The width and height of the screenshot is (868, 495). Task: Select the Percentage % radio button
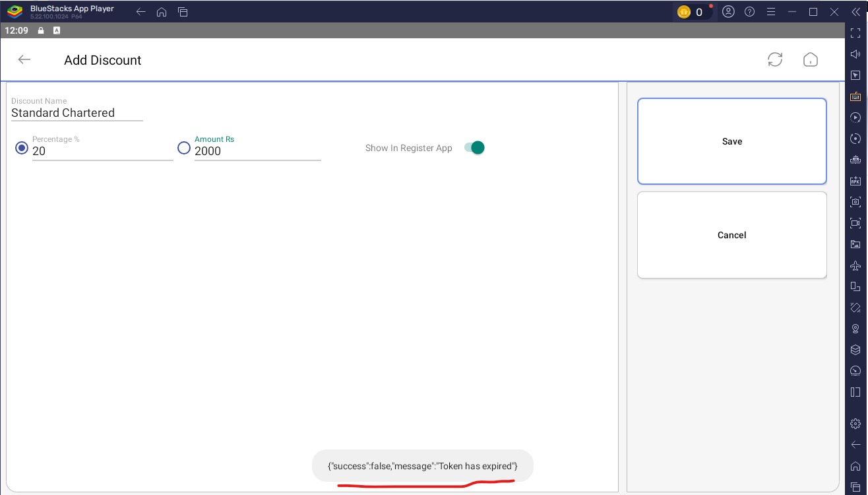click(22, 148)
